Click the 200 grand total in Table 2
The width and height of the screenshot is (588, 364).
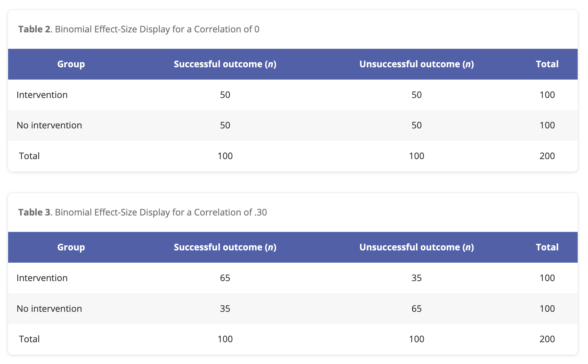coord(547,156)
